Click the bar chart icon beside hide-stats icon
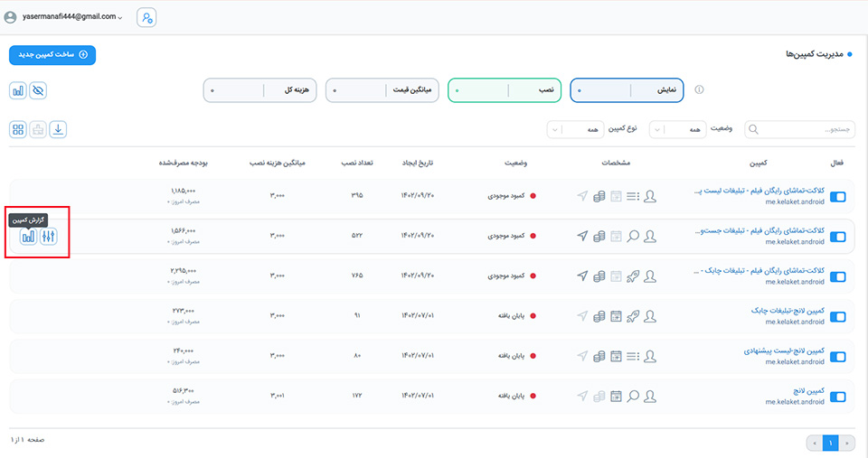Image resolution: width=868 pixels, height=458 pixels. coord(18,90)
